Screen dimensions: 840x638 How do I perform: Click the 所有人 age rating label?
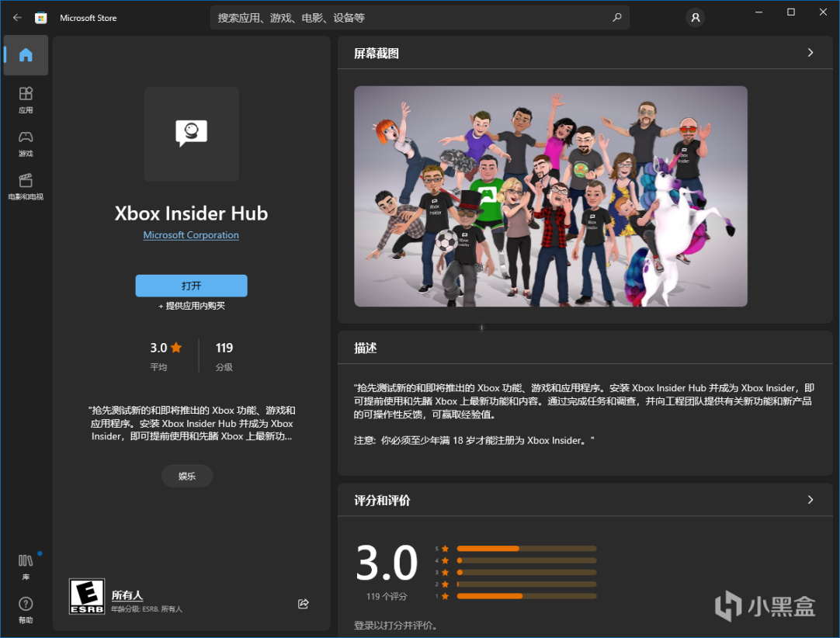[x=127, y=595]
